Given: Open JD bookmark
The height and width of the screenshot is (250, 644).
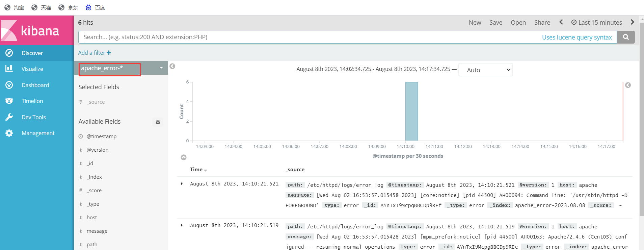Looking at the screenshot, I should pos(68,7).
